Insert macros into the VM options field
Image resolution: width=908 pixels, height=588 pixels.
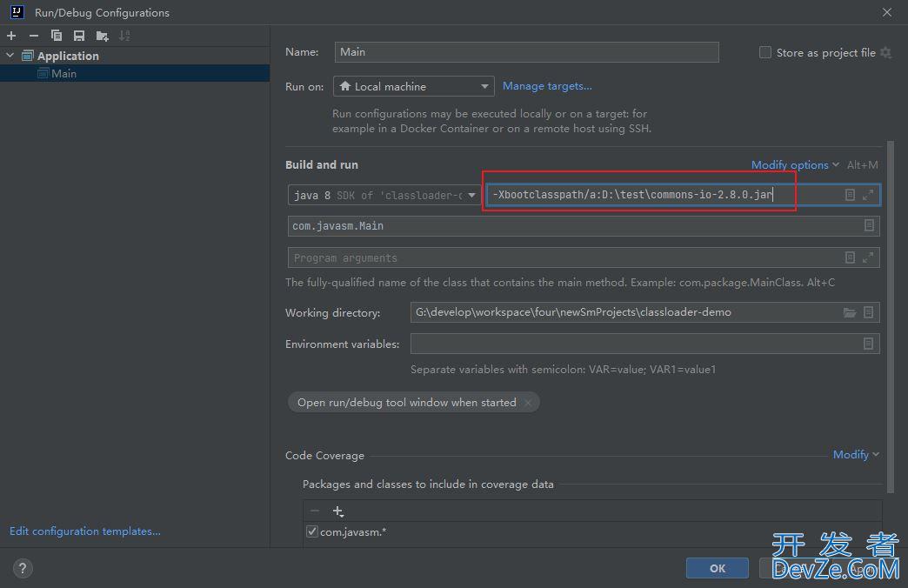click(x=850, y=195)
